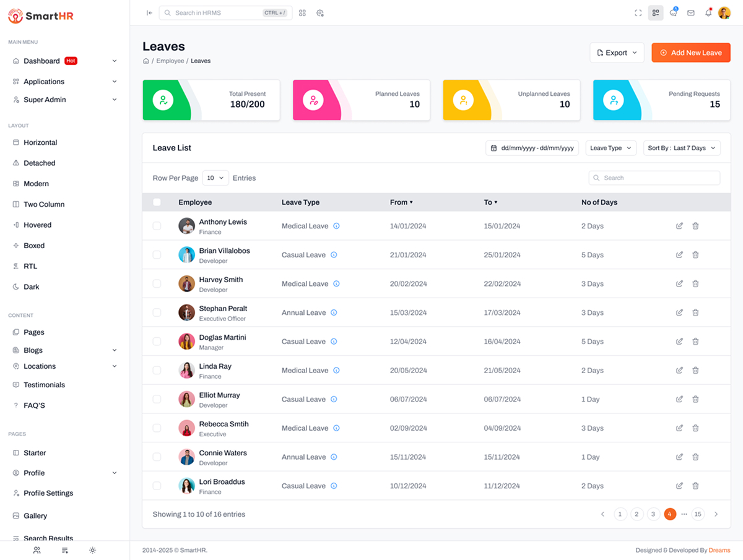Open the Leave Type dropdown
This screenshot has width=743, height=560.
coord(611,148)
